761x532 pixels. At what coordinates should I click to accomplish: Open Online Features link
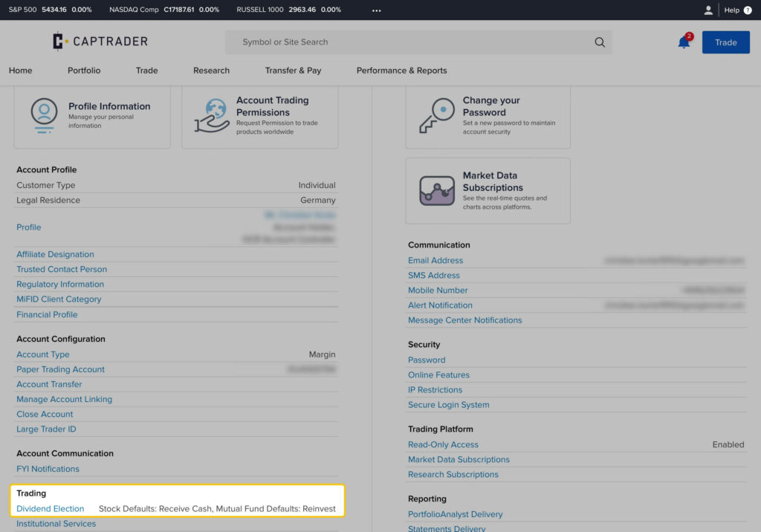point(438,375)
